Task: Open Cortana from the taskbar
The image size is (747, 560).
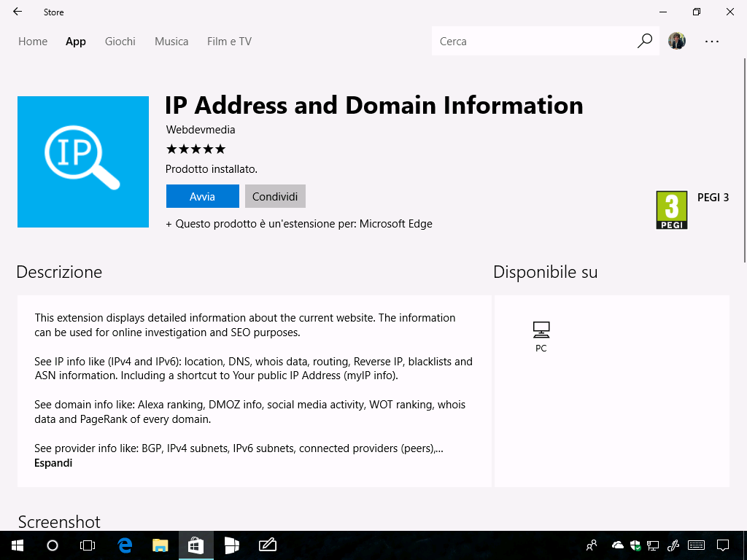Action: (x=53, y=545)
